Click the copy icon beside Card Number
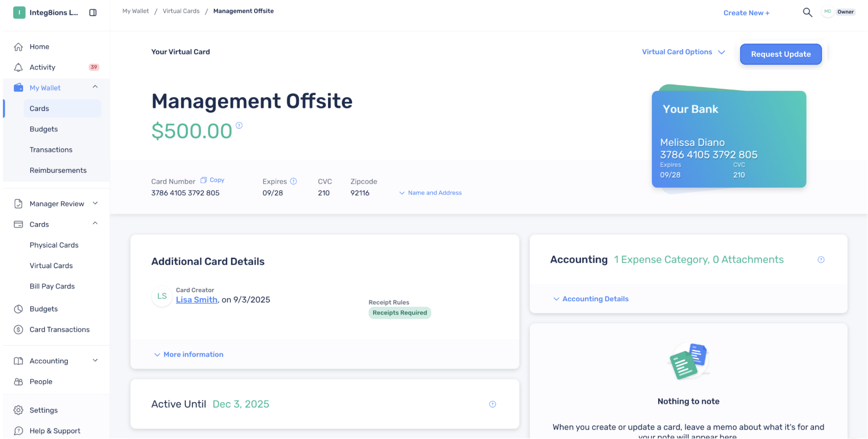This screenshot has width=868, height=439. point(203,180)
